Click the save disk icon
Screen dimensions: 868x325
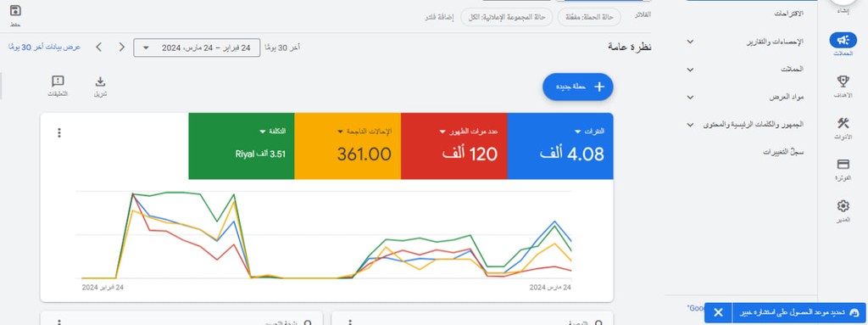15,10
